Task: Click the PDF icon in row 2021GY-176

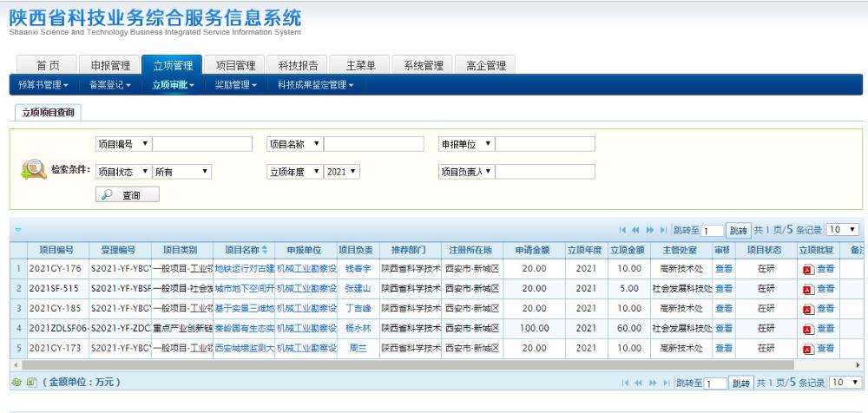Action: point(807,269)
